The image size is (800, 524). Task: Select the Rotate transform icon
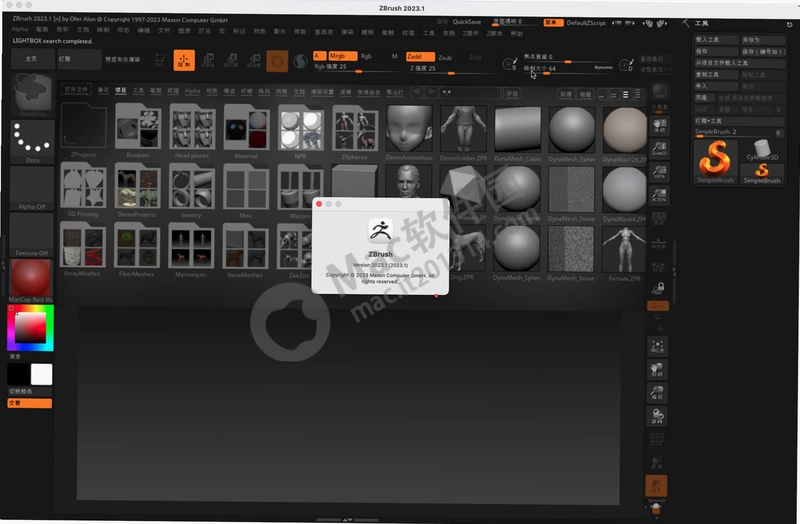pos(254,60)
